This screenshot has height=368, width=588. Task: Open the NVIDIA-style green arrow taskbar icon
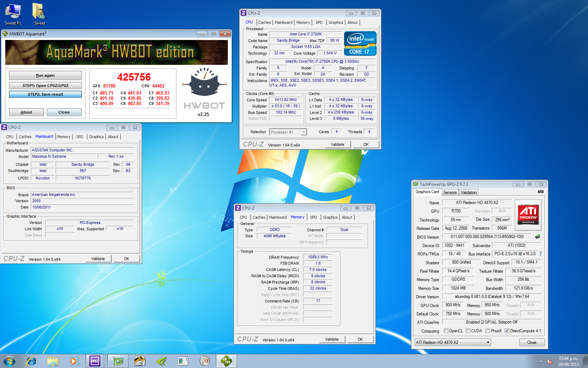(161, 361)
